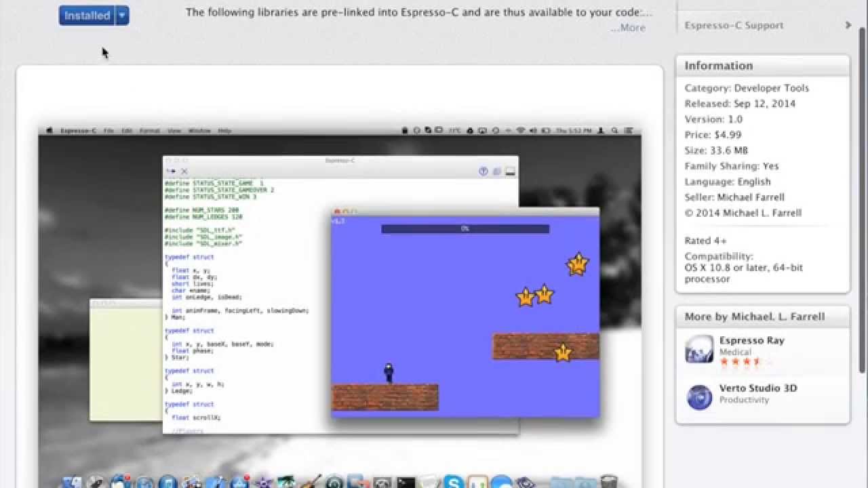Click the Installed button
This screenshot has width=868, height=488.
pos(87,15)
